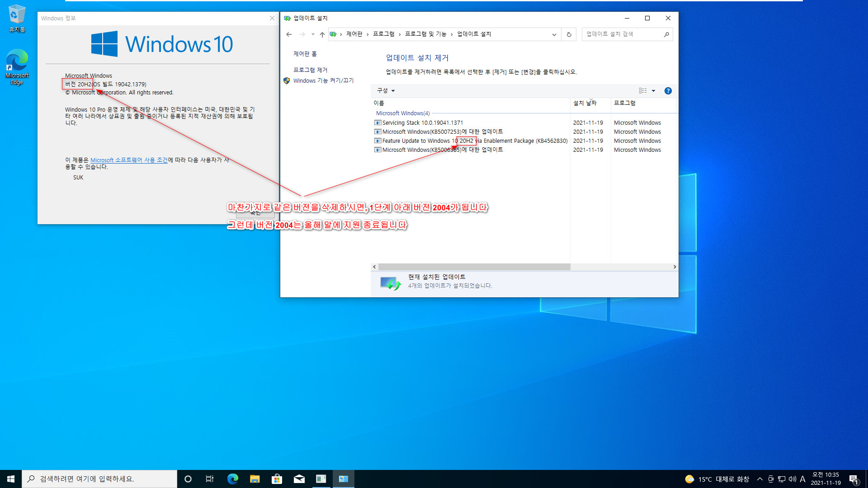This screenshot has height=488, width=868.
Task: Launch Edge from the taskbar
Action: (232, 479)
